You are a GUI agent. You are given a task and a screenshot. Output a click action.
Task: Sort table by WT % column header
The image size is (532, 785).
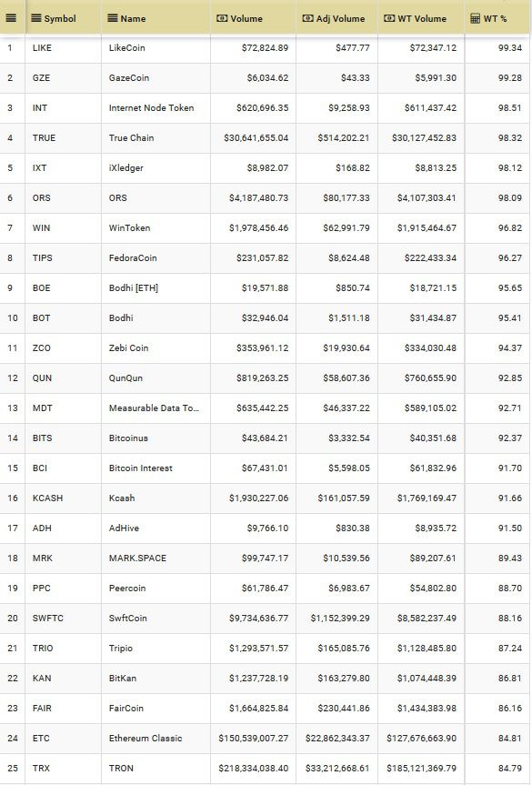(495, 18)
